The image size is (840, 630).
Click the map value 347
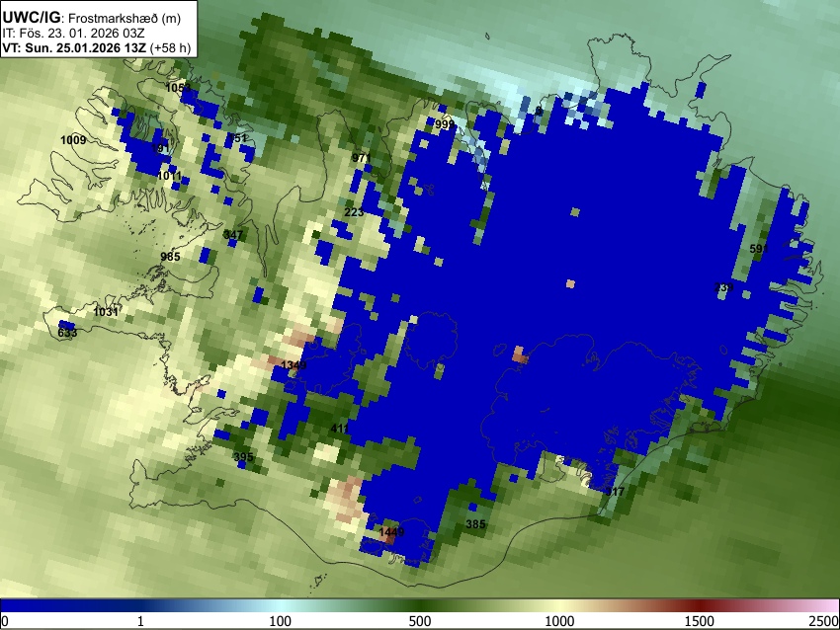[233, 235]
